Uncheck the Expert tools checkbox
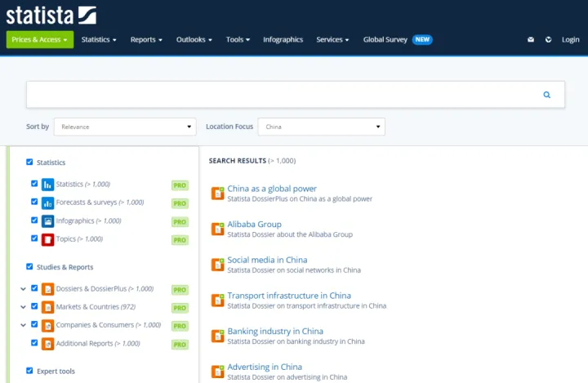 coord(29,371)
